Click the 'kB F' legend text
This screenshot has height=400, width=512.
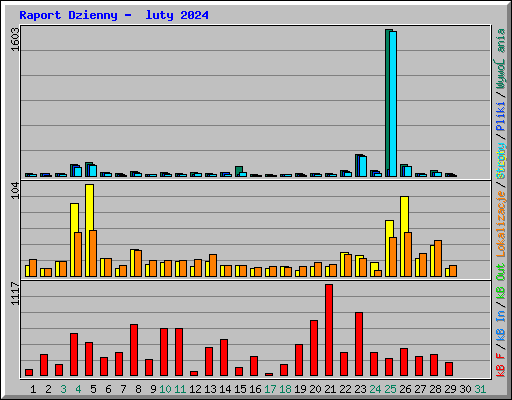[501, 365]
